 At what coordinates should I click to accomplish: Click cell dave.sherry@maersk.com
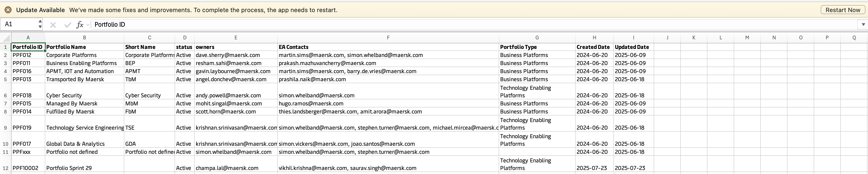click(235, 55)
